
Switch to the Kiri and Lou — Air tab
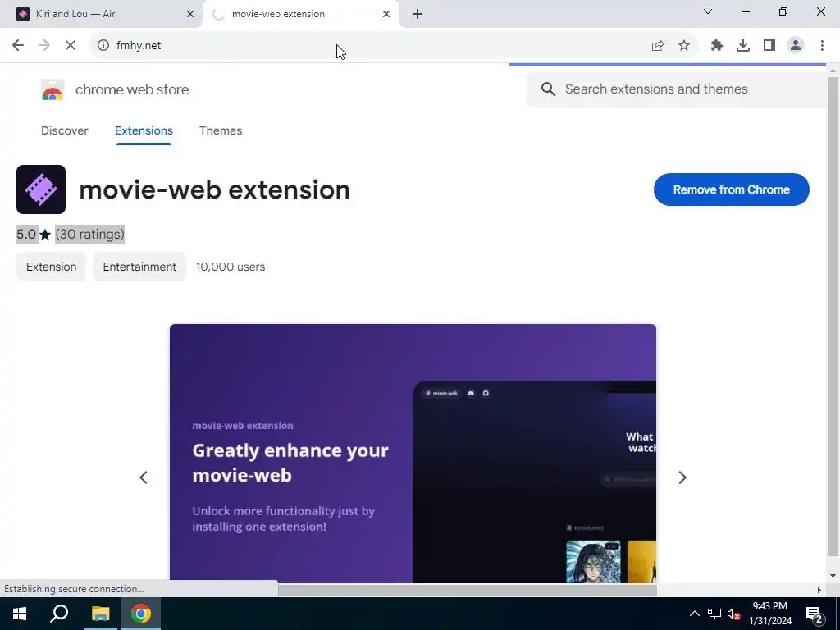[x=101, y=14]
